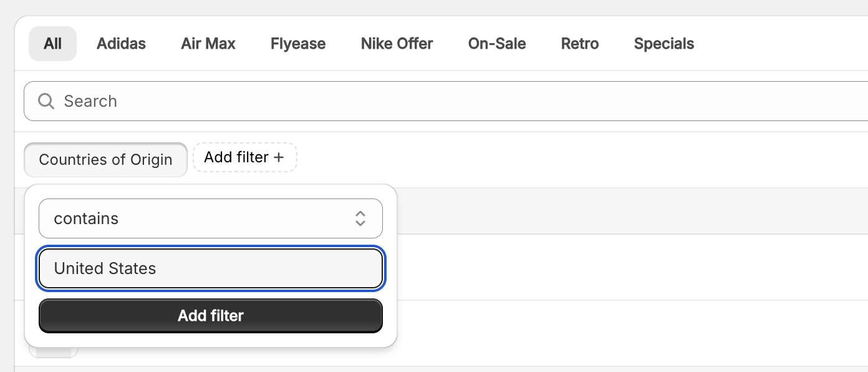Click the 'United States' value input

pyautogui.click(x=210, y=269)
